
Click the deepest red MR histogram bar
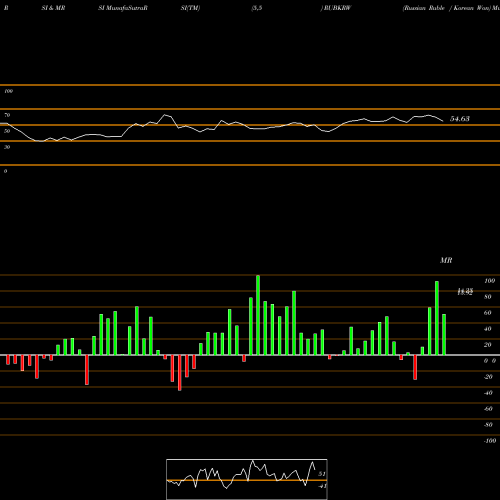click(180, 373)
